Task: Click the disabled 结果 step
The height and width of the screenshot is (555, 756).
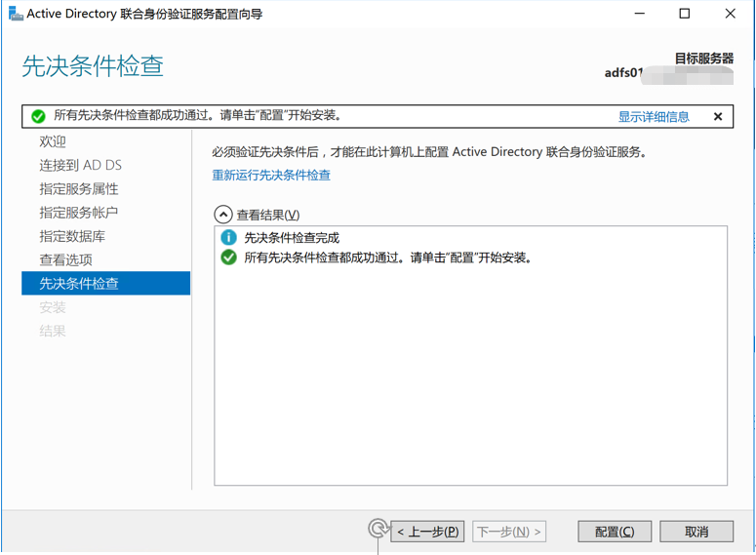Action: click(x=53, y=331)
